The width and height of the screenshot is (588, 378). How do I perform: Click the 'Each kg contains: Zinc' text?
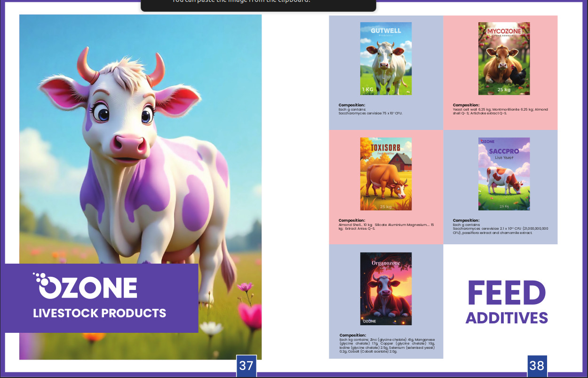(358, 339)
